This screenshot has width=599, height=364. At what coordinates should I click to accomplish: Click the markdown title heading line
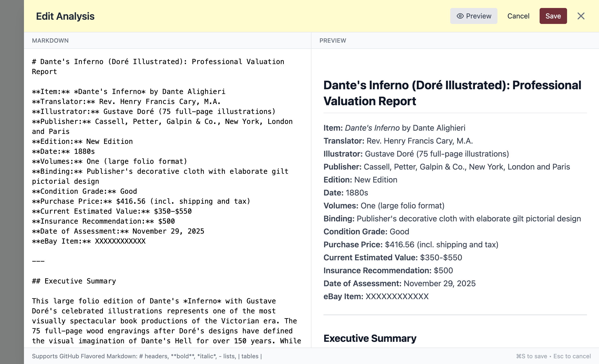(158, 62)
